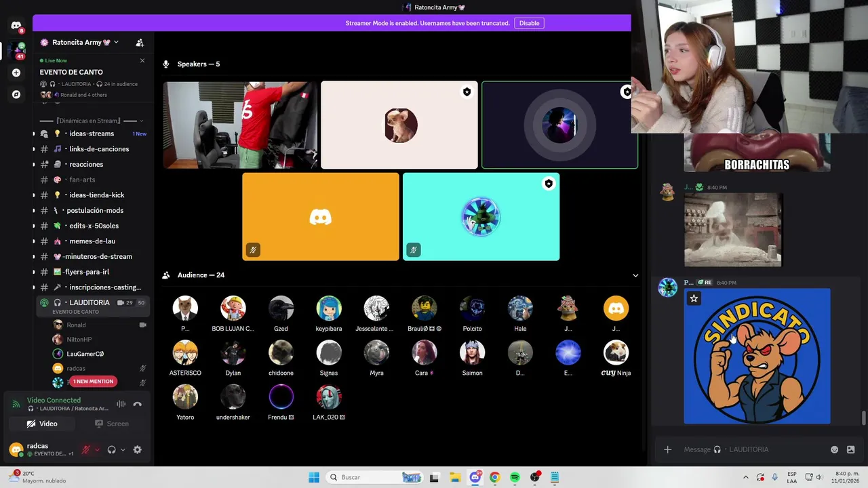Select Ronald's camera video tile
This screenshot has width=868, height=488.
pyautogui.click(x=240, y=125)
